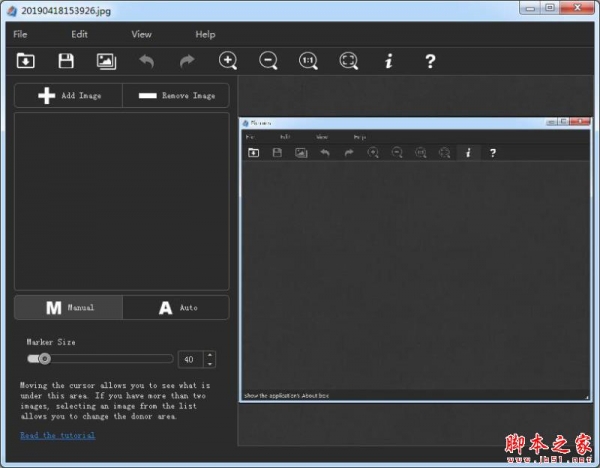Screen dimensions: 600x468
Task: Open the View menu
Action: tap(141, 34)
